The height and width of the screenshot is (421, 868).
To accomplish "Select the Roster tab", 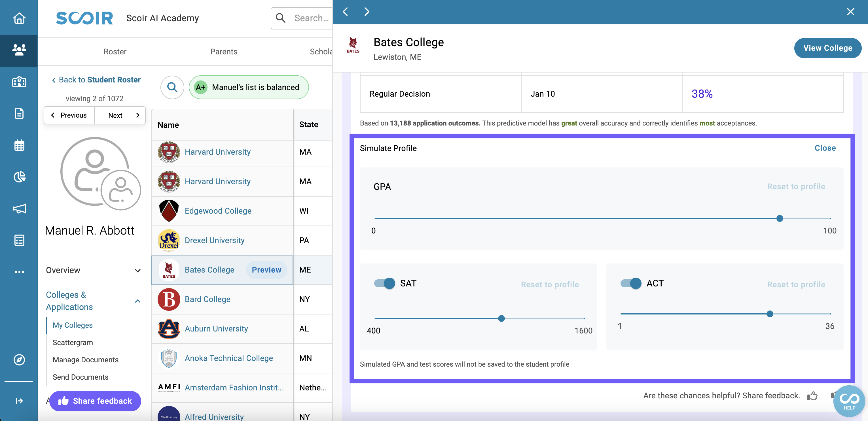I will (115, 52).
